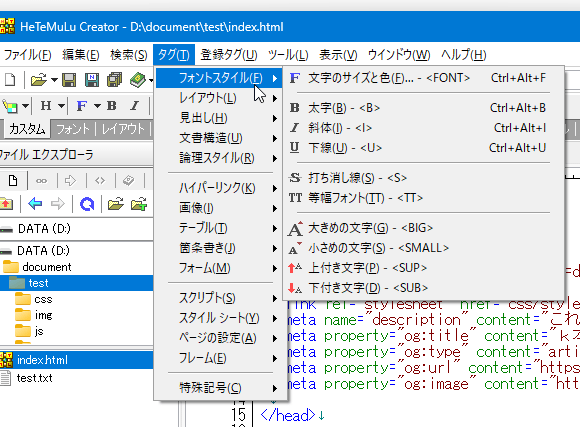This screenshot has width=580, height=427.
Task: Open the 登録タグ(U) menu
Action: (x=229, y=55)
